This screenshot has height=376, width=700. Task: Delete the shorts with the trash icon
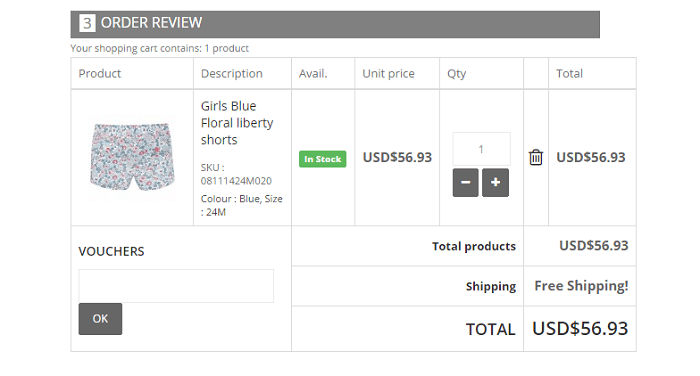pyautogui.click(x=536, y=157)
